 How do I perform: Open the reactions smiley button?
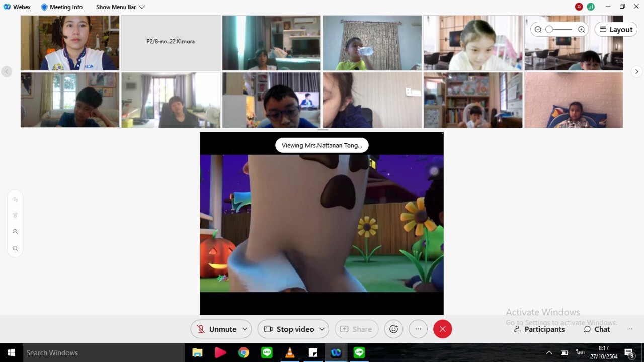pyautogui.click(x=394, y=329)
